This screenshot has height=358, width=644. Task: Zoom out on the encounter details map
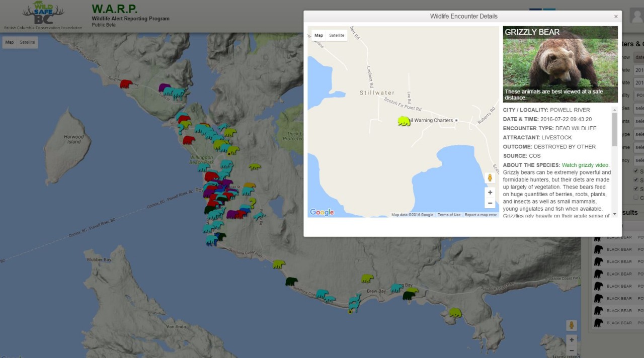click(490, 203)
